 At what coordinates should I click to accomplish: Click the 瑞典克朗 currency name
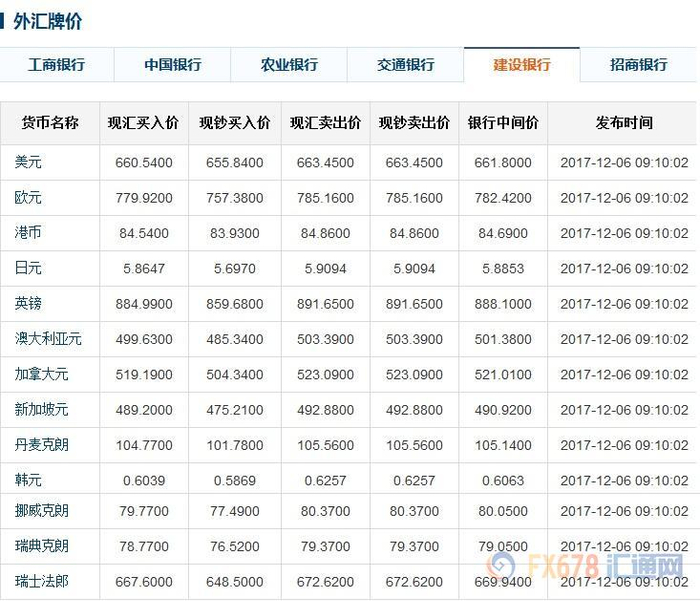(x=42, y=546)
